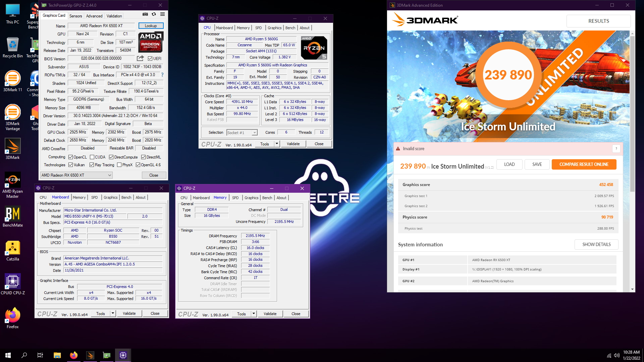Open the Recycle Bin desktop icon

(x=13, y=47)
